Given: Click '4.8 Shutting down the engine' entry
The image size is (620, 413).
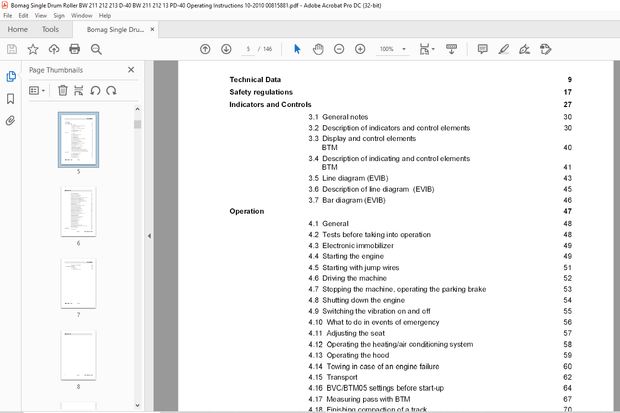Looking at the screenshot, I should pyautogui.click(x=357, y=300).
